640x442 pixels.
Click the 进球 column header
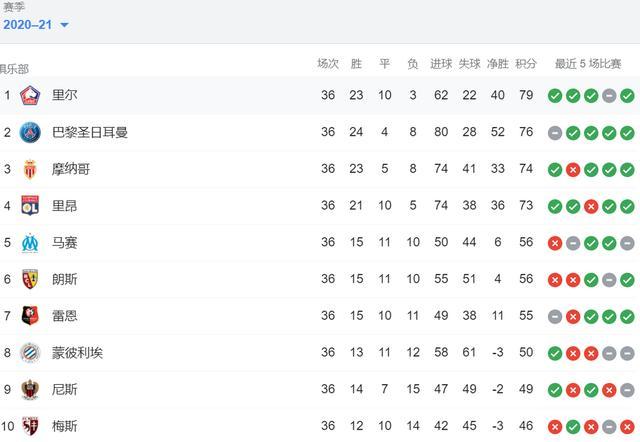(x=441, y=63)
